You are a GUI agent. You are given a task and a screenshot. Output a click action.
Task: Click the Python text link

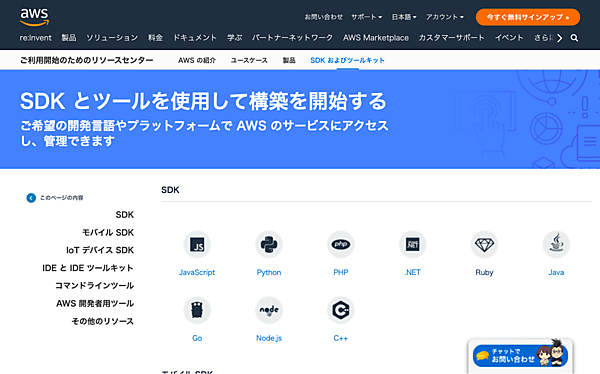click(x=269, y=272)
